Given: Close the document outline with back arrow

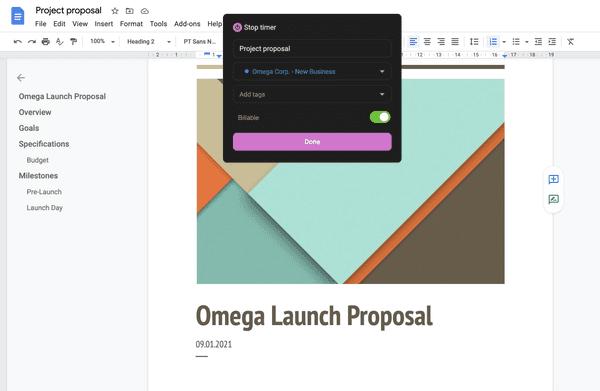Looking at the screenshot, I should 21,78.
